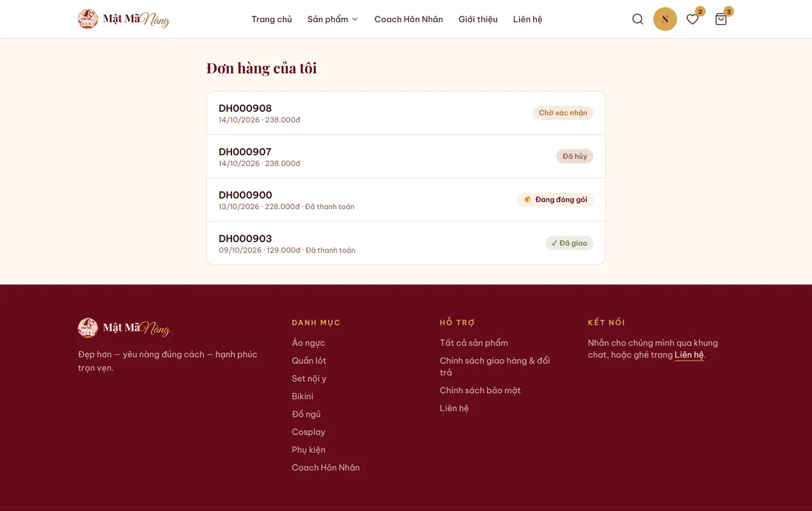Open Tất cả sản phẩm footer link
812x511 pixels.
coord(474,343)
